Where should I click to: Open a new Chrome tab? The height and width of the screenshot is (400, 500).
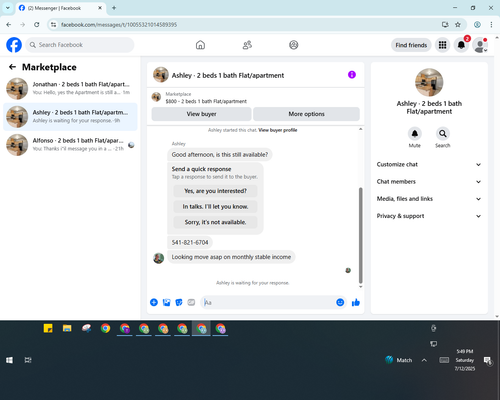tap(114, 8)
